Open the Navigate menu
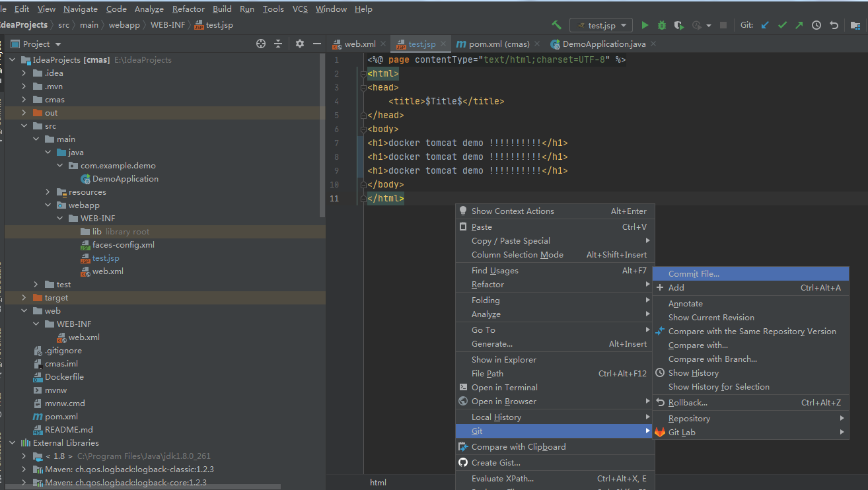The image size is (868, 490). 81,9
